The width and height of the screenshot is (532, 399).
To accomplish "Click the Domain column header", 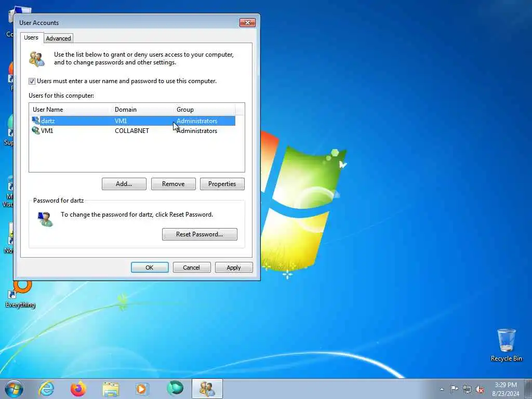I will 142,110.
